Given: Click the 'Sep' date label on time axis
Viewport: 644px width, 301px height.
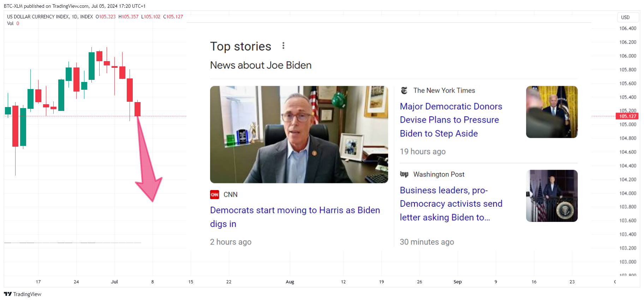Looking at the screenshot, I should [x=458, y=282].
